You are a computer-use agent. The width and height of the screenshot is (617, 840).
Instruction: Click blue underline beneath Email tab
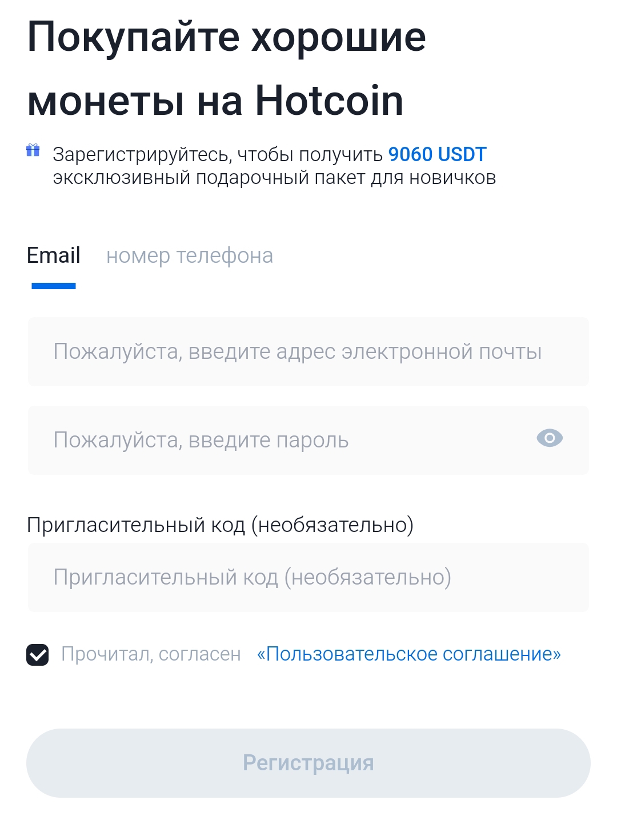(54, 286)
